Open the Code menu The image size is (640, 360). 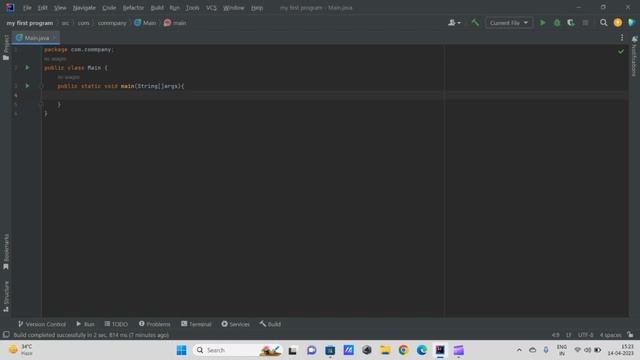(109, 8)
